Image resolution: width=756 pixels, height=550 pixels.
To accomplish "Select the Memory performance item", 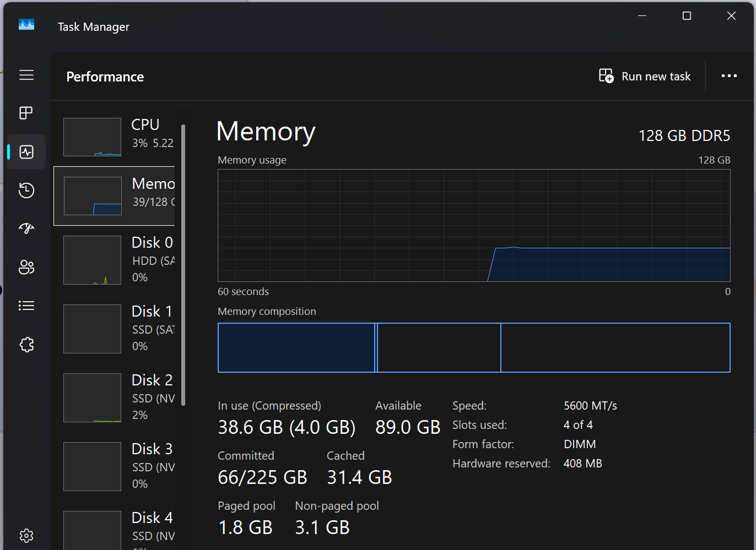I will pyautogui.click(x=114, y=196).
